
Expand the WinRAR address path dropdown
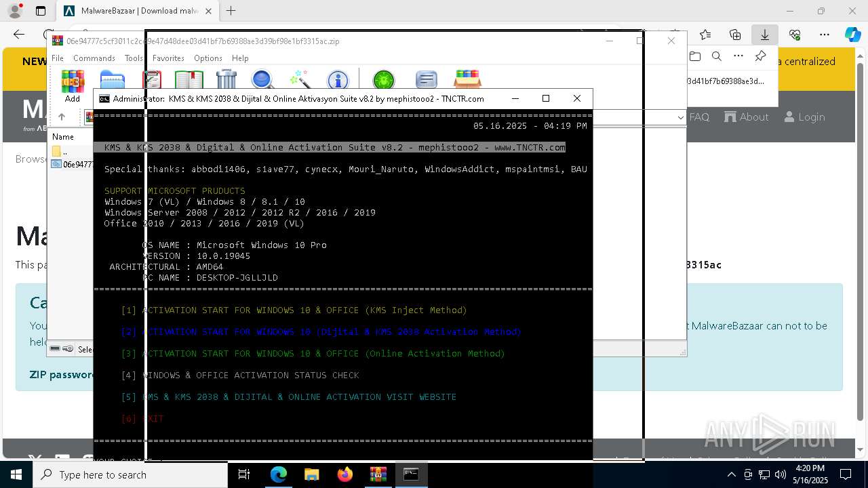[x=681, y=117]
